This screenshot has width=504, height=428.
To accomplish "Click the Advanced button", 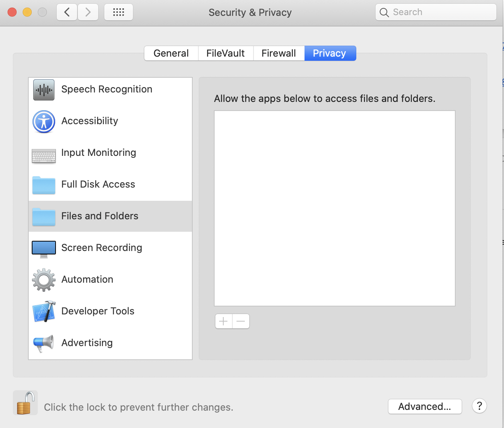I will pyautogui.click(x=425, y=406).
